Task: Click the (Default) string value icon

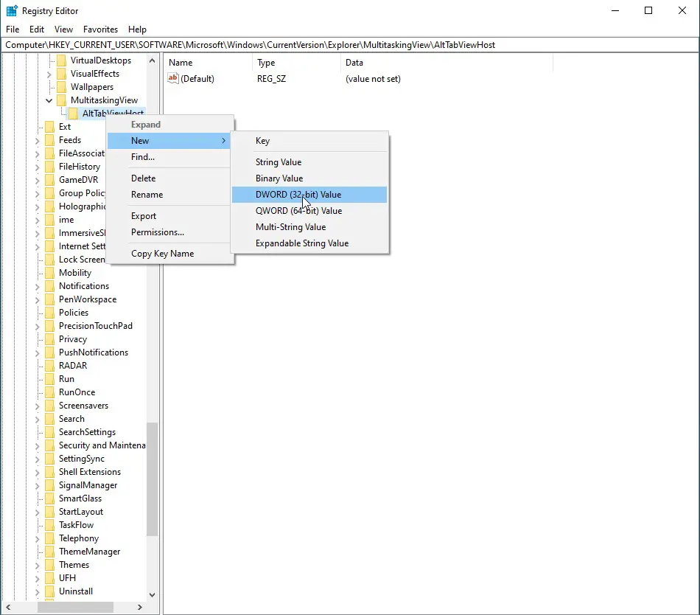Action: click(x=172, y=79)
